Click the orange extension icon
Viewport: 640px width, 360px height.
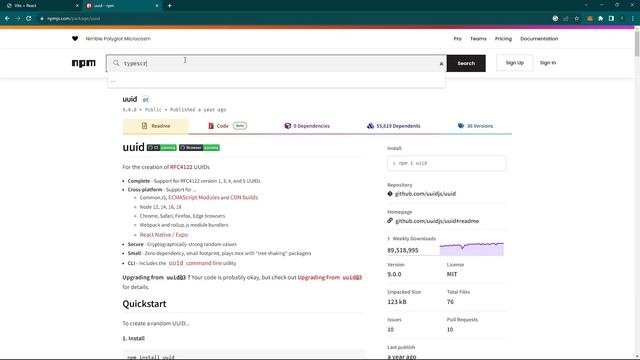point(589,18)
